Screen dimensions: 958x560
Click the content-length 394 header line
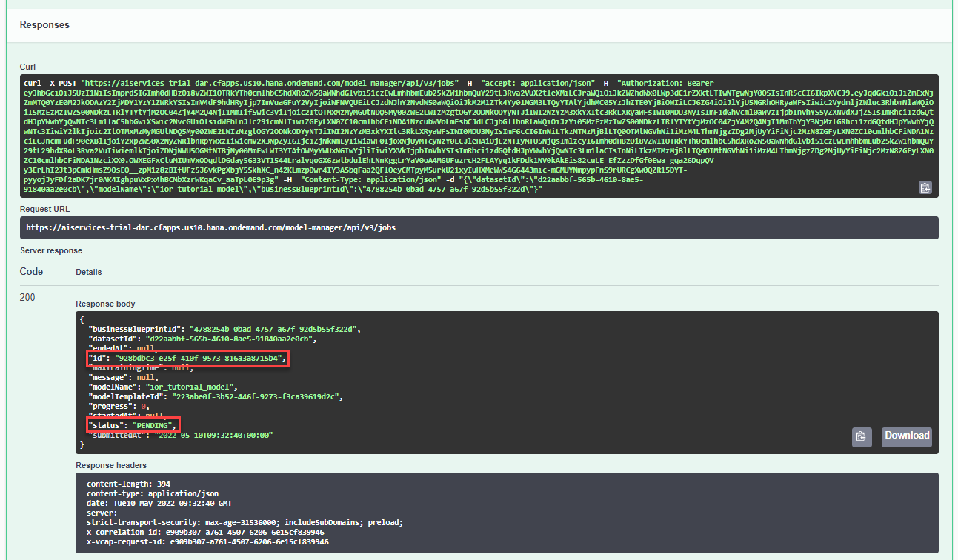[128, 484]
